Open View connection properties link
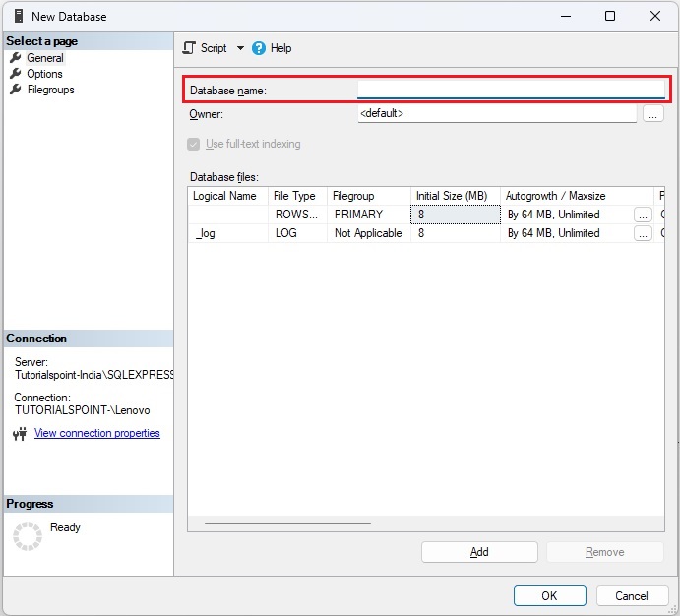This screenshot has width=680, height=616. coord(97,433)
